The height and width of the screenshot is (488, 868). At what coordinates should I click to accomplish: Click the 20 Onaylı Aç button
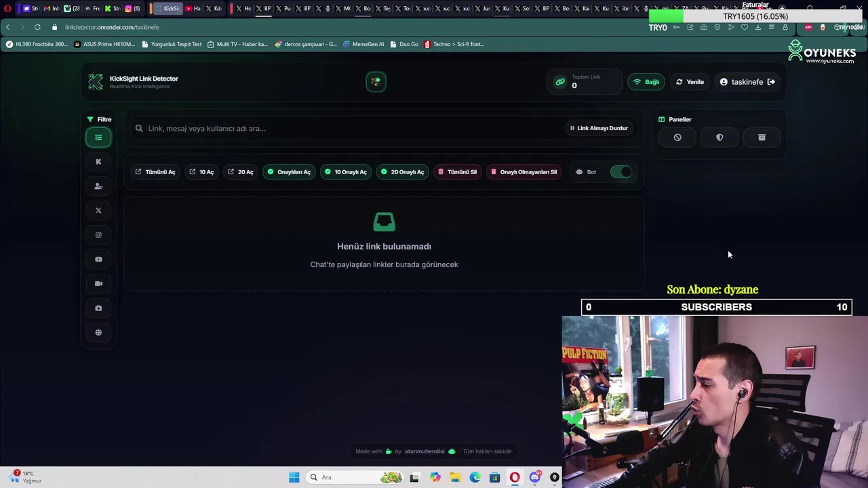402,172
